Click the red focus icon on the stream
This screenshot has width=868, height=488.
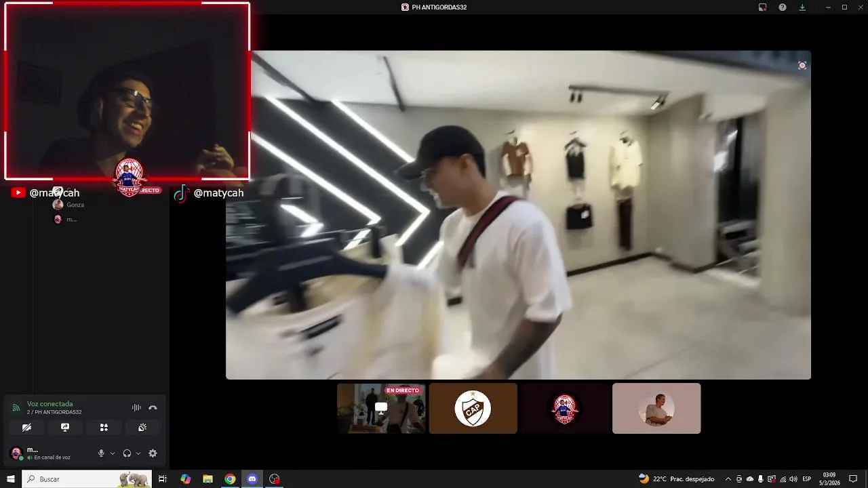[802, 66]
